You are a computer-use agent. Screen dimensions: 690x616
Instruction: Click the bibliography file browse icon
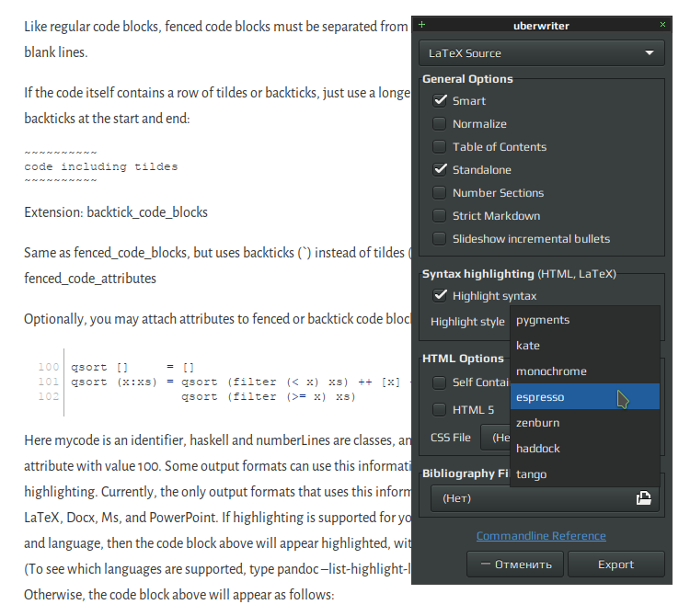point(643,498)
